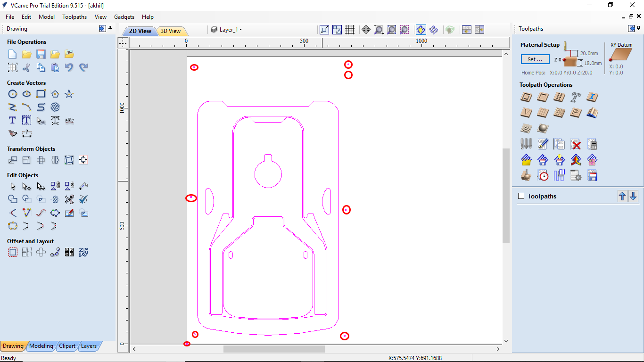Toggle auto-hide arrow on Drawing panel
644x362 pixels.
102,29
